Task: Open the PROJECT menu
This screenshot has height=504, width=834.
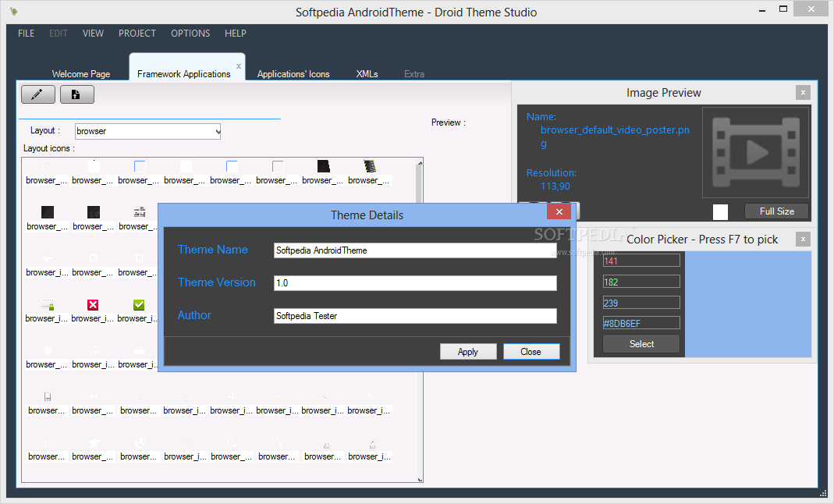Action: pyautogui.click(x=137, y=33)
